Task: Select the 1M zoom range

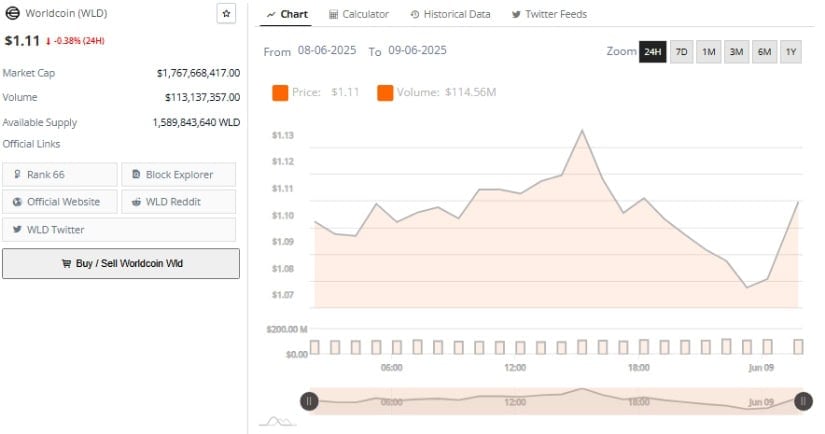Action: click(709, 52)
